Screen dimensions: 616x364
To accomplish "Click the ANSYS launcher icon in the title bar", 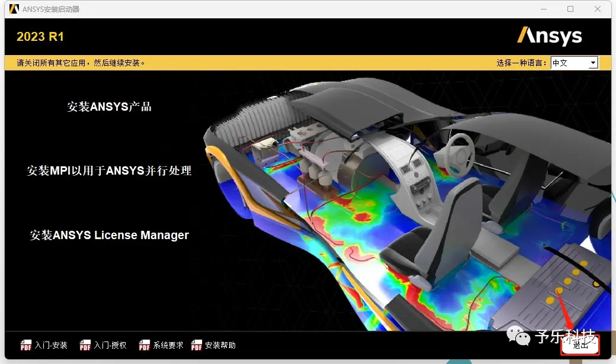I will (x=14, y=9).
